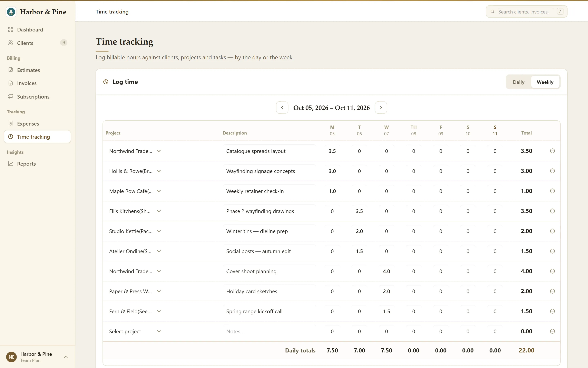Click the Clients count badge 9

[x=63, y=43]
